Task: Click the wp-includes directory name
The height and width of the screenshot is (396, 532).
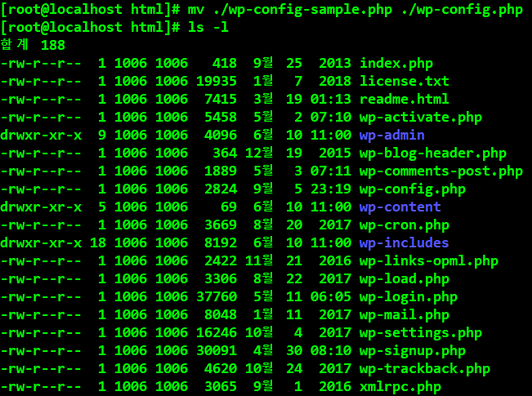Action: pos(405,243)
